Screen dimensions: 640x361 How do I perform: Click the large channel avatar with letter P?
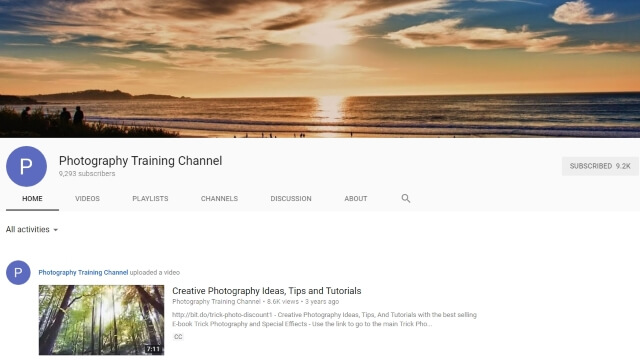click(27, 166)
